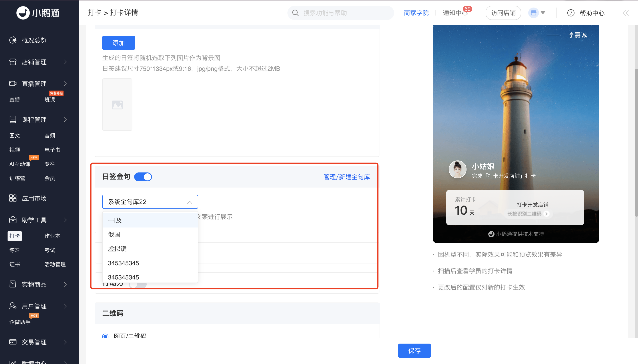The image size is (638, 364).
Task: Click the image placeholder thumbnail
Action: coord(117,105)
